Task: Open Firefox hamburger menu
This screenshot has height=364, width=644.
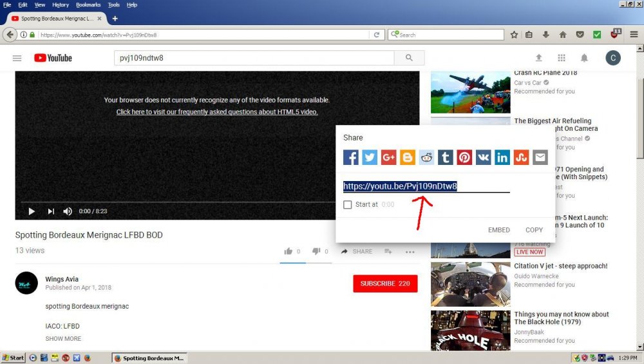Action: 634,35
